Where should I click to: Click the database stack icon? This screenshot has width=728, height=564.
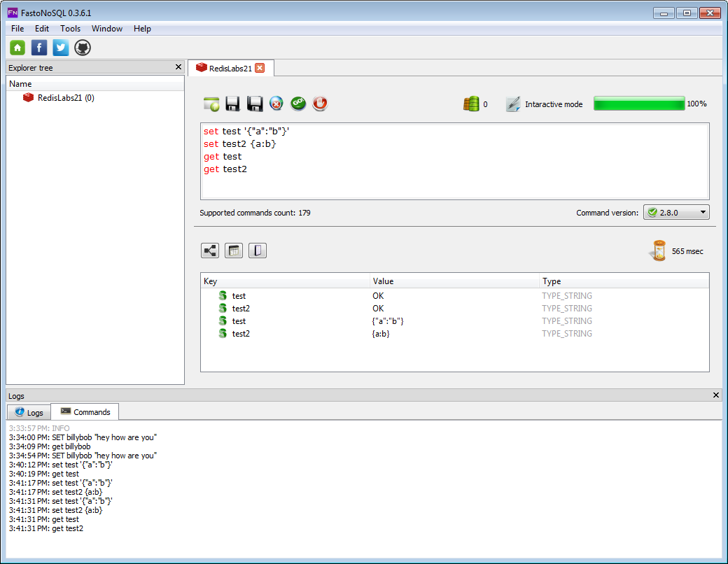coord(471,104)
